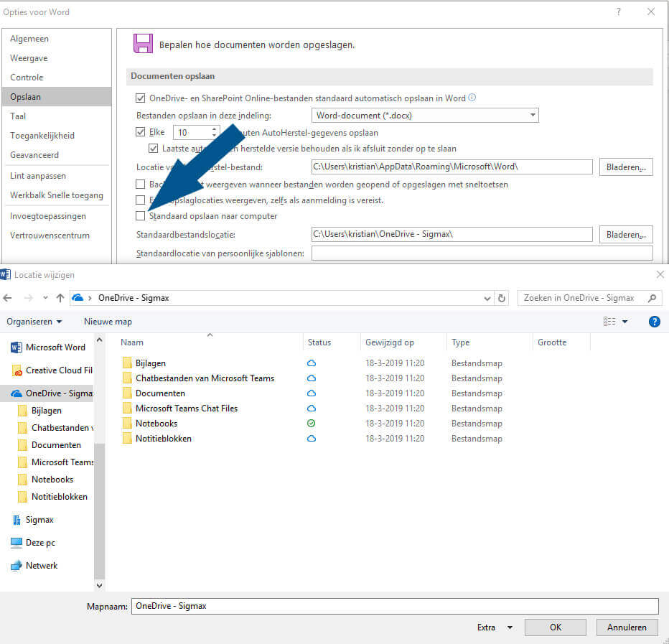The height and width of the screenshot is (644, 669).
Task: Click the personal templates location field
Action: (482, 253)
